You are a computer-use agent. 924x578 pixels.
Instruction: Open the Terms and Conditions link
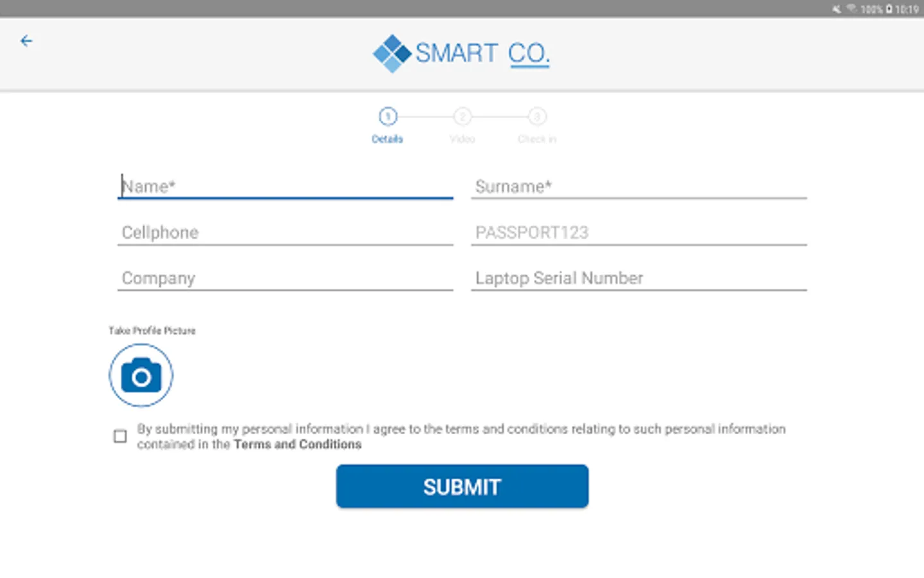coord(297,444)
